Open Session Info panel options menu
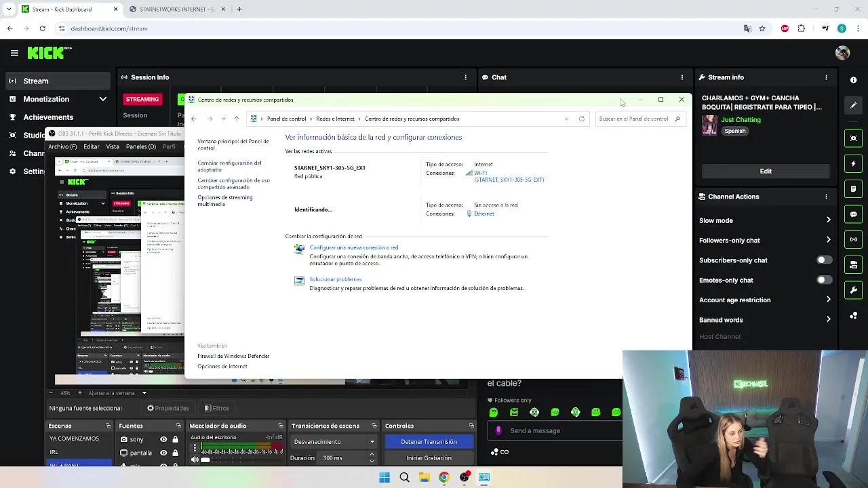Viewport: 868px width, 488px height. point(465,77)
